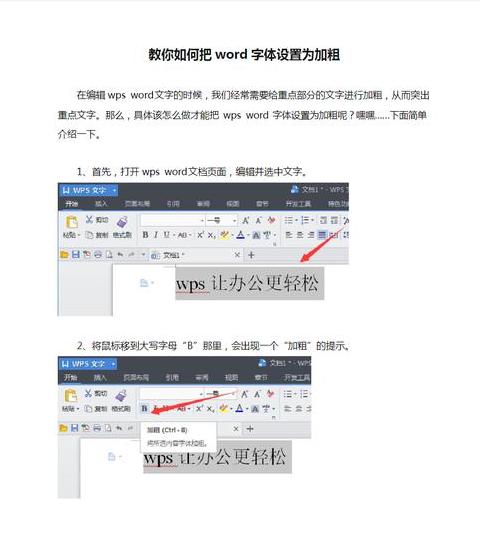This screenshot has width=480, height=534.
Task: Click the Print icon in step 1 quick toolbar
Action: 98,255
